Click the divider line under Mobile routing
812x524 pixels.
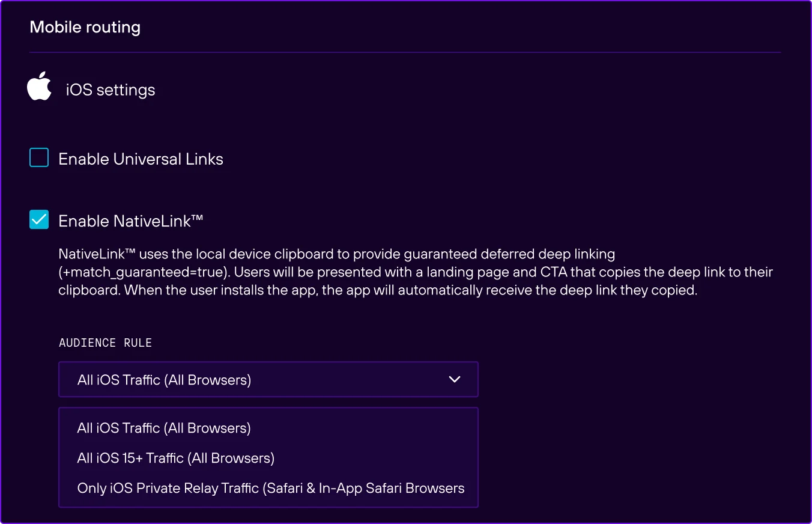tap(405, 53)
